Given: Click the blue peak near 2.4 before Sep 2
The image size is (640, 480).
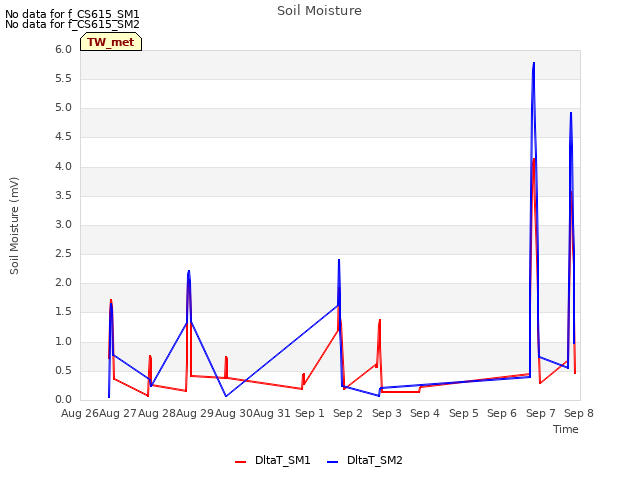Looking at the screenshot, I should tap(339, 260).
